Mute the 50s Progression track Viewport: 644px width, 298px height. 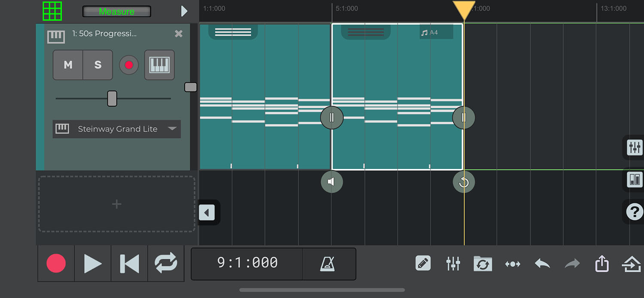pyautogui.click(x=68, y=65)
